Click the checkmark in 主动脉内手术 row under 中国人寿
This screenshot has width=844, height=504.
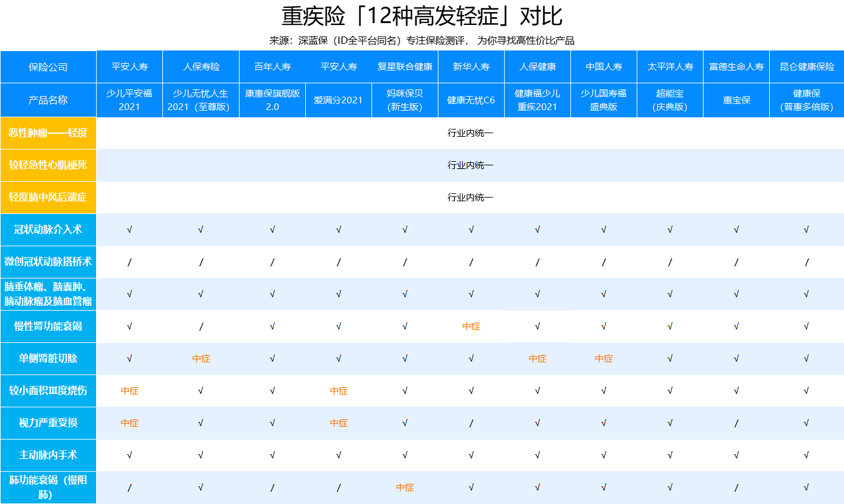coord(604,455)
